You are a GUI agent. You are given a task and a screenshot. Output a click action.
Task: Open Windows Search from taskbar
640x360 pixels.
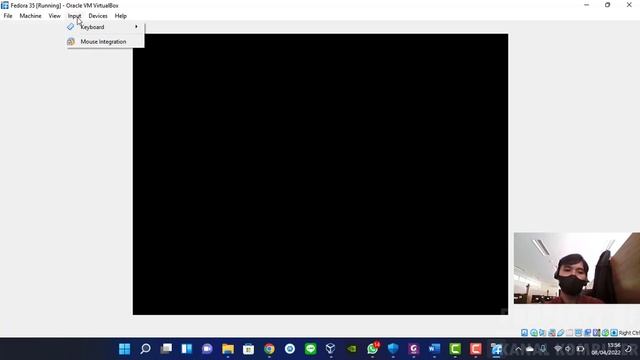(145, 349)
